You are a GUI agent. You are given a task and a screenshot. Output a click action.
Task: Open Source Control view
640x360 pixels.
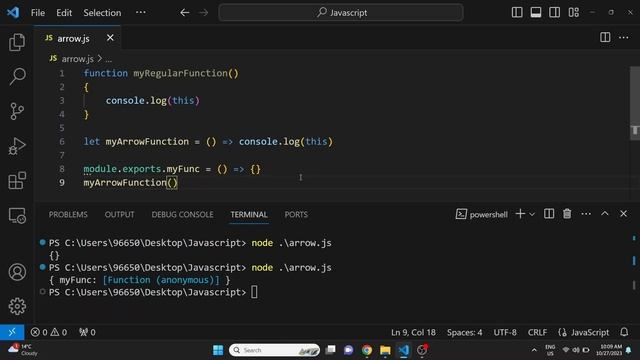pos(17,111)
